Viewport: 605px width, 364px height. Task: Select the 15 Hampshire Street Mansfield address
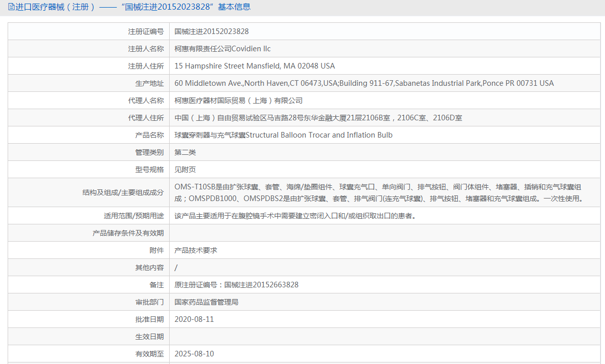pos(254,66)
